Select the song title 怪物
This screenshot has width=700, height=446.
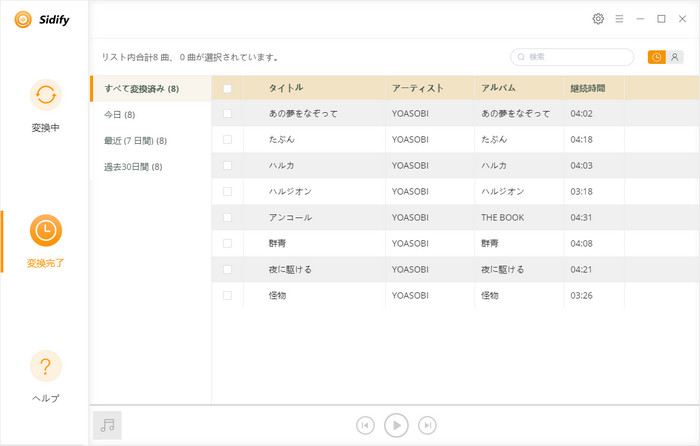tap(277, 295)
